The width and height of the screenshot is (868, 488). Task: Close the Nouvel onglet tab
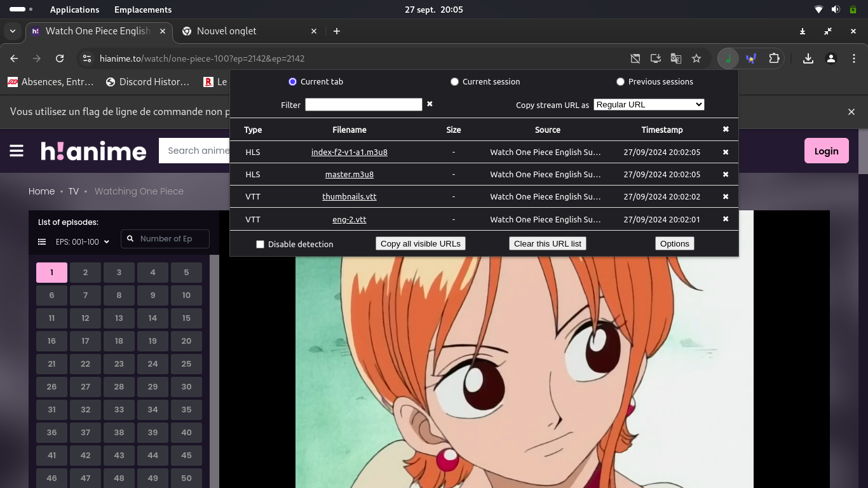coord(314,31)
